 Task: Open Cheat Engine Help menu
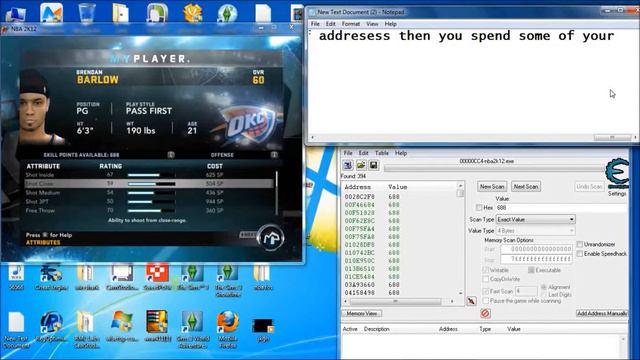[401, 153]
